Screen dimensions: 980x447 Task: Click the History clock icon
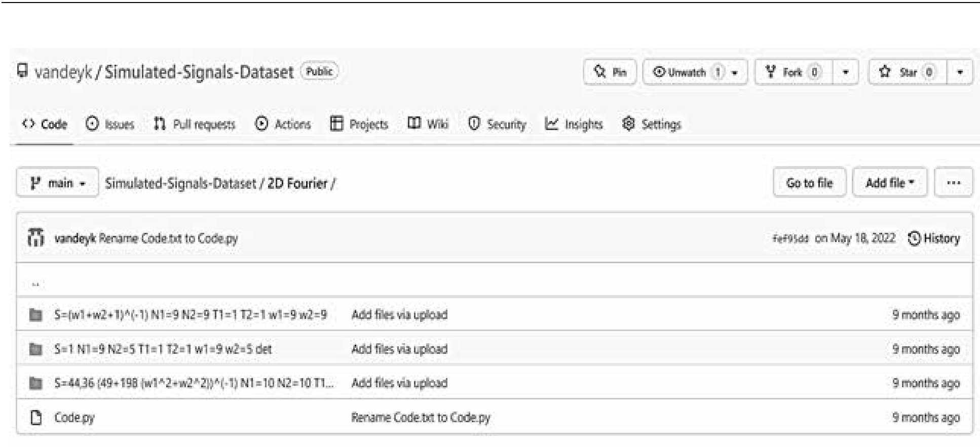(x=914, y=238)
